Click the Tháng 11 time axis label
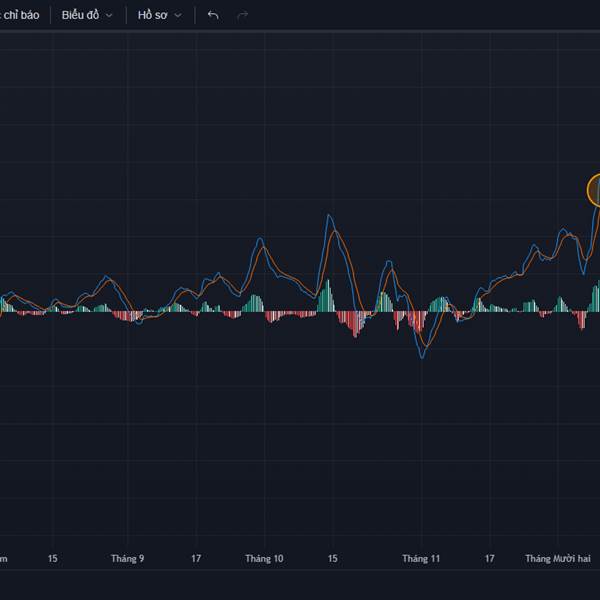Screen dimensions: 600x600 coord(421,559)
